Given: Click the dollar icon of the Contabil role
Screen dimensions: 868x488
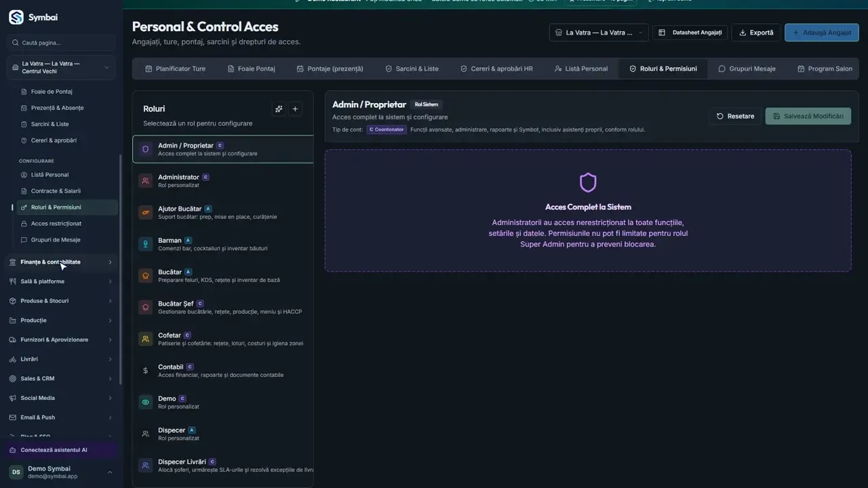Looking at the screenshot, I should (145, 371).
